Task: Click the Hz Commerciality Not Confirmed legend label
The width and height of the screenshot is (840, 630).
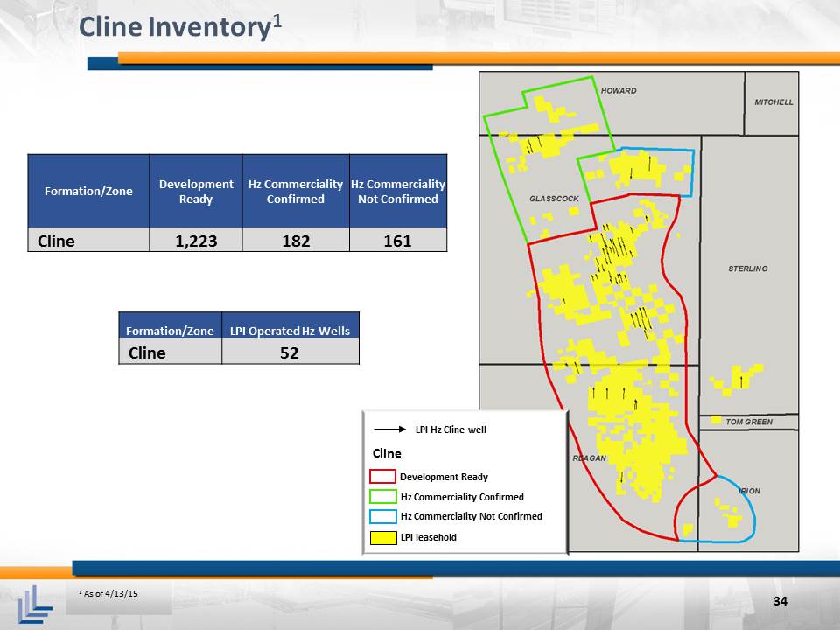Action: tap(472, 516)
